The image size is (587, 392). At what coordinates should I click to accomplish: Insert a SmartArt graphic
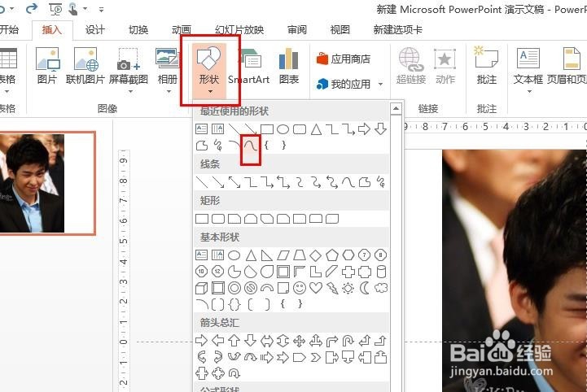(249, 66)
